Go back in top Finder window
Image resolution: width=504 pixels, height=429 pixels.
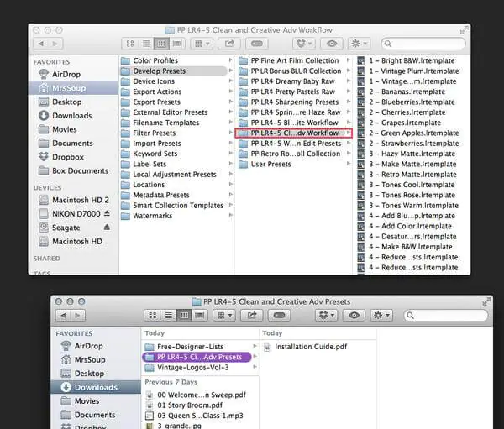tap(41, 44)
